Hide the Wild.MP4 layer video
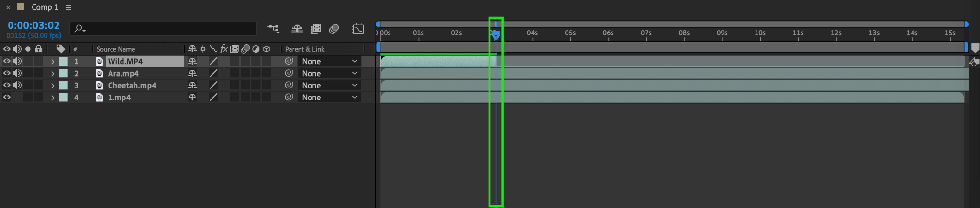980x208 pixels. (x=7, y=61)
